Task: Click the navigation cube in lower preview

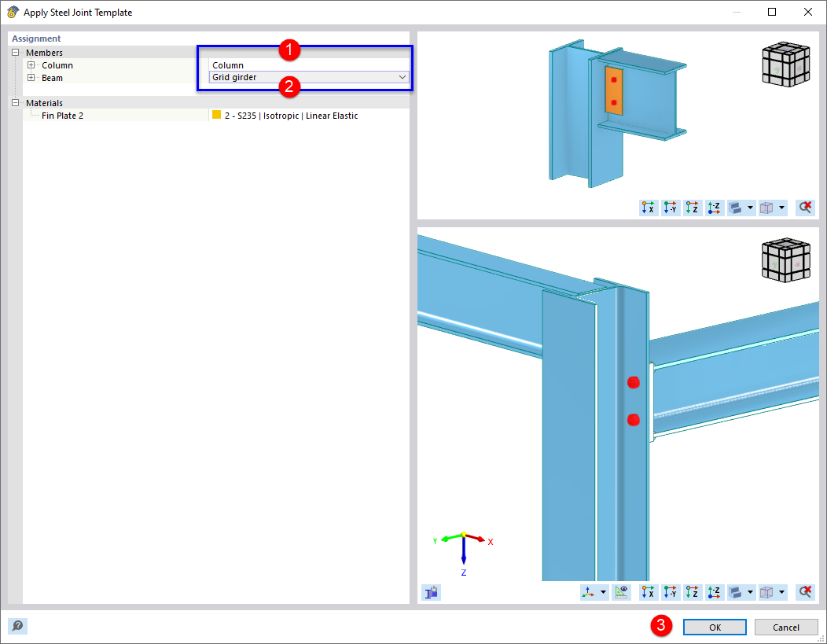Action: point(786,260)
